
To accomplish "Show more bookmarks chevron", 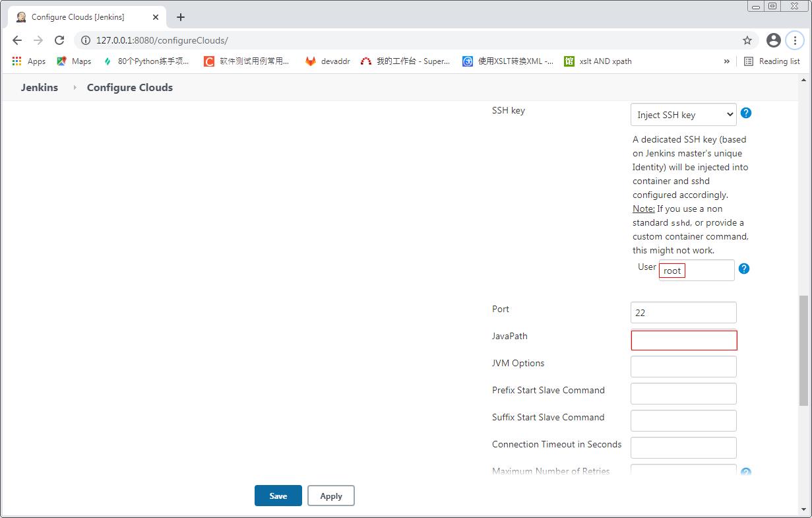I will click(727, 61).
